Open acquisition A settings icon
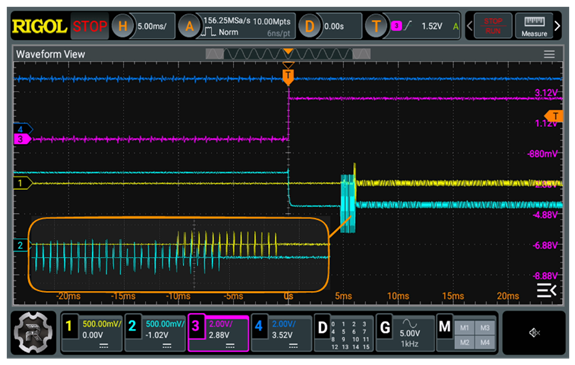 point(189,26)
